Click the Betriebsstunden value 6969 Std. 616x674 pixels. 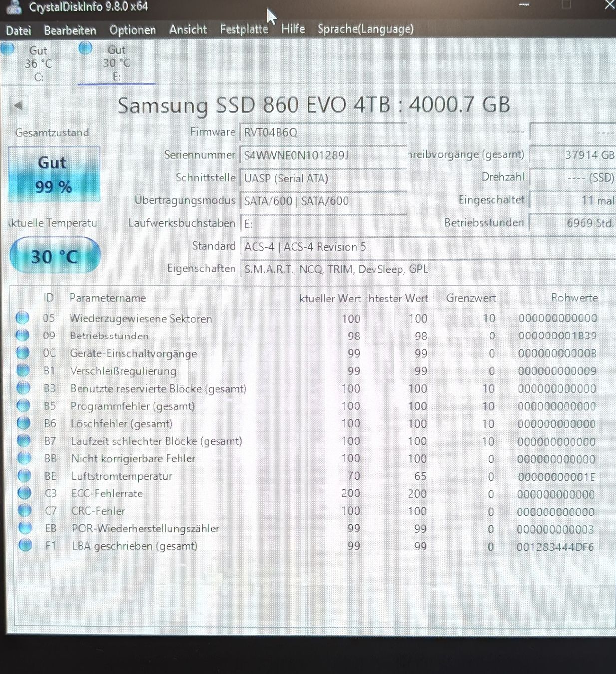click(573, 223)
